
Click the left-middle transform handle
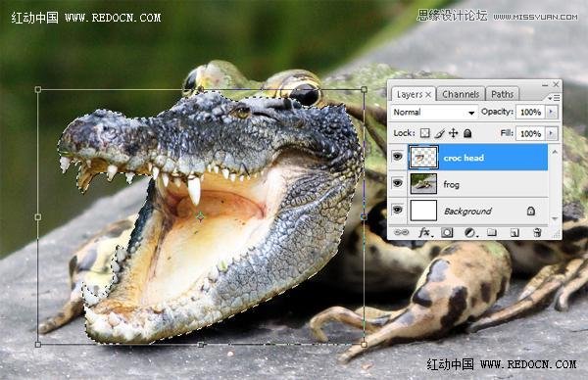tap(38, 217)
